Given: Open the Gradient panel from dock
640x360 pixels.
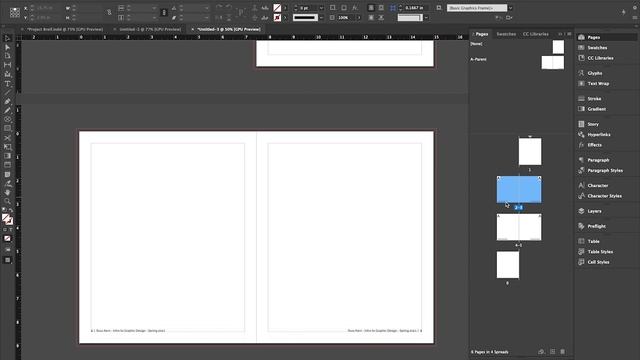Looking at the screenshot, I should pos(596,109).
